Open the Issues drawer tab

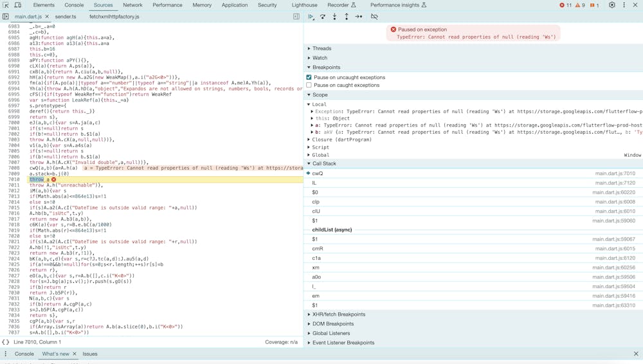(x=90, y=354)
